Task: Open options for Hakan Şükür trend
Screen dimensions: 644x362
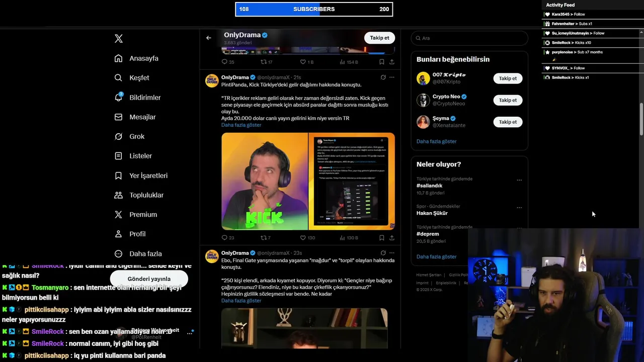Action: [x=519, y=207]
